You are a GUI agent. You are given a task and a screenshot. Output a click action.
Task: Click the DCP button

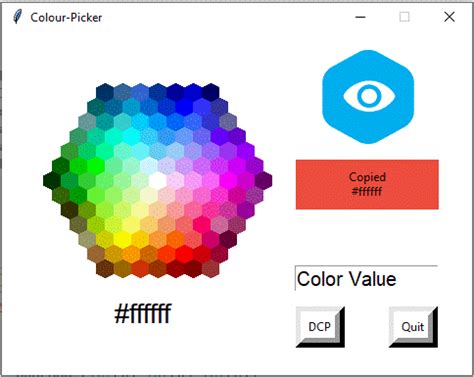pyautogui.click(x=320, y=327)
